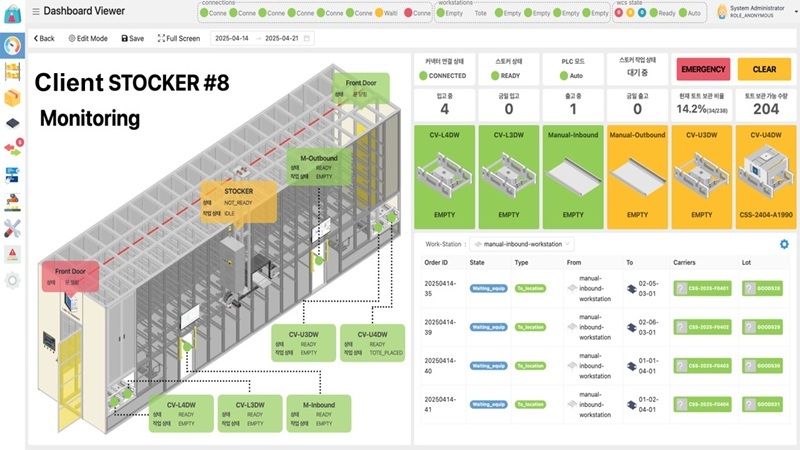The width and height of the screenshot is (800, 450).
Task: Open the gray gear settings sidebar icon
Action: click(x=12, y=280)
